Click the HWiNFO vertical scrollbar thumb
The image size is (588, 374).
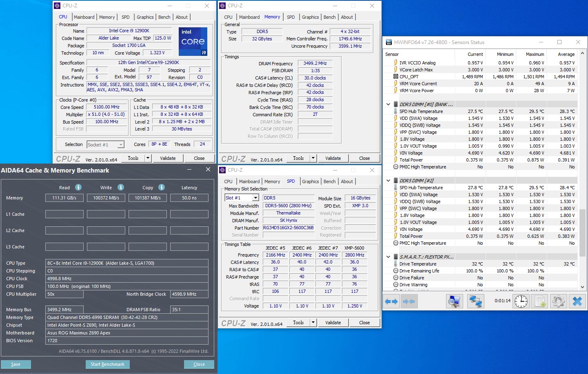pos(582,233)
